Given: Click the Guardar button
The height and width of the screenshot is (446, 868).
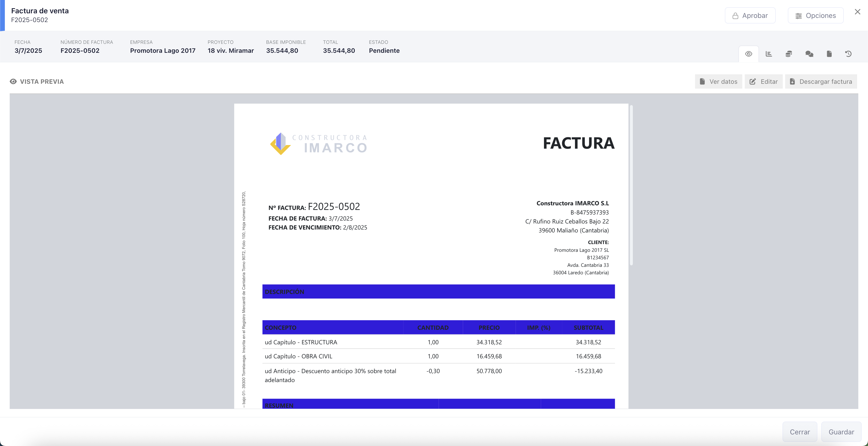Looking at the screenshot, I should coord(841,432).
